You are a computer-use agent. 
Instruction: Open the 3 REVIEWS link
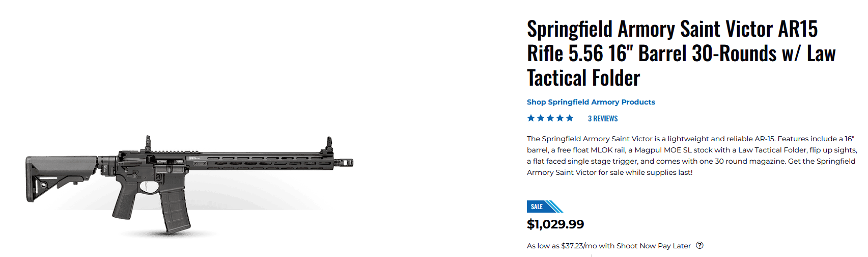603,118
